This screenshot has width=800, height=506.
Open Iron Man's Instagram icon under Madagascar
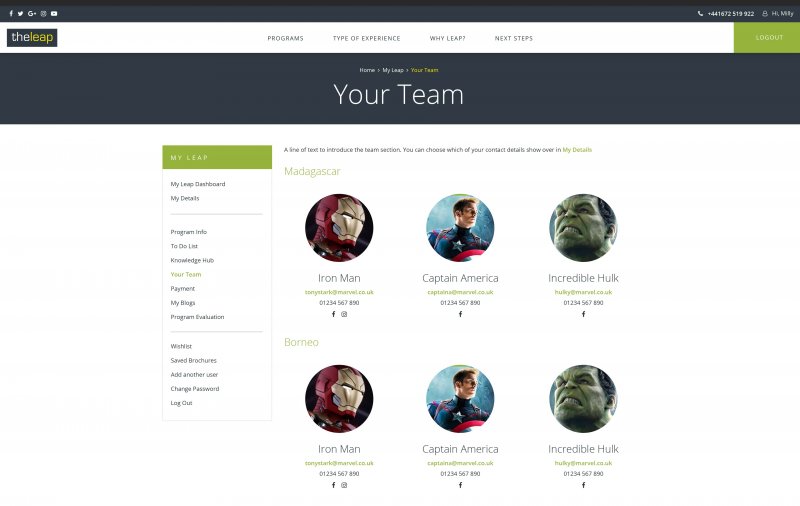pyautogui.click(x=345, y=314)
